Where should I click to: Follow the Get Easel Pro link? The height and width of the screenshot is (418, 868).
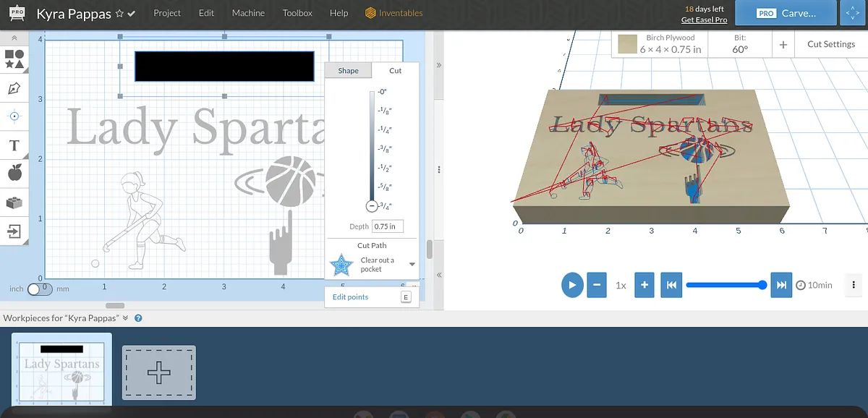pos(704,20)
